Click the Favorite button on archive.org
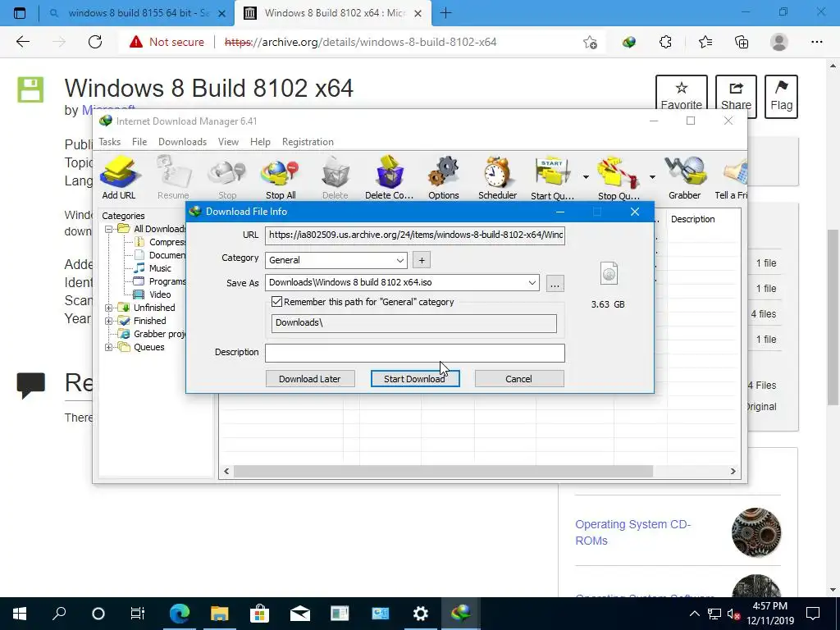This screenshot has height=630, width=840. (x=682, y=97)
